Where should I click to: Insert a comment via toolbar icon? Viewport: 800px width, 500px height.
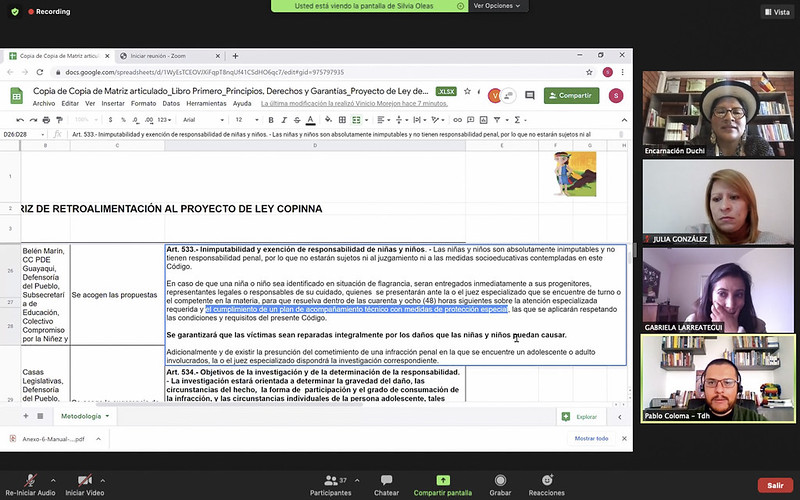click(x=470, y=120)
